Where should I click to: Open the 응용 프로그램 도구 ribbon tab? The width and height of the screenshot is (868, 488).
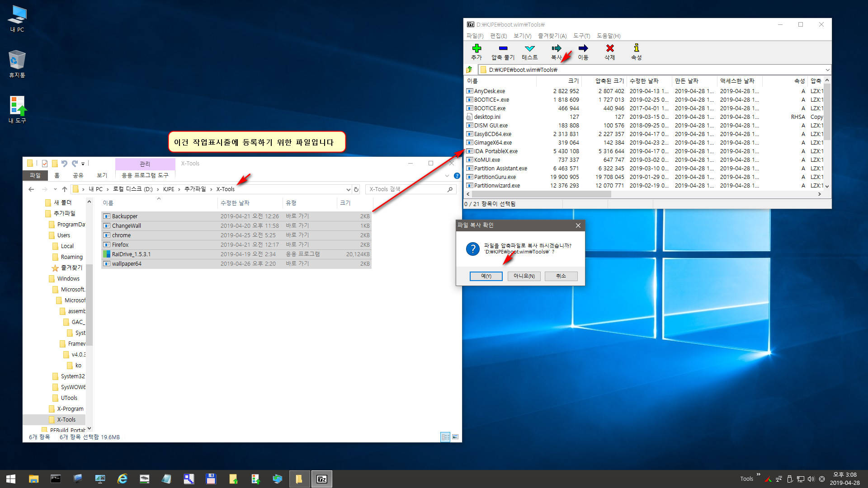[145, 175]
